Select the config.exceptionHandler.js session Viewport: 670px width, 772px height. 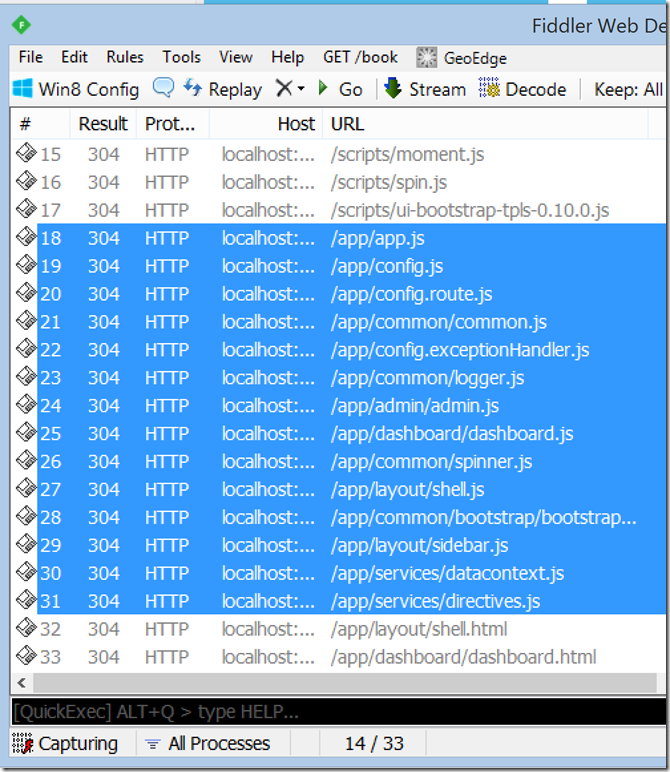(x=339, y=350)
